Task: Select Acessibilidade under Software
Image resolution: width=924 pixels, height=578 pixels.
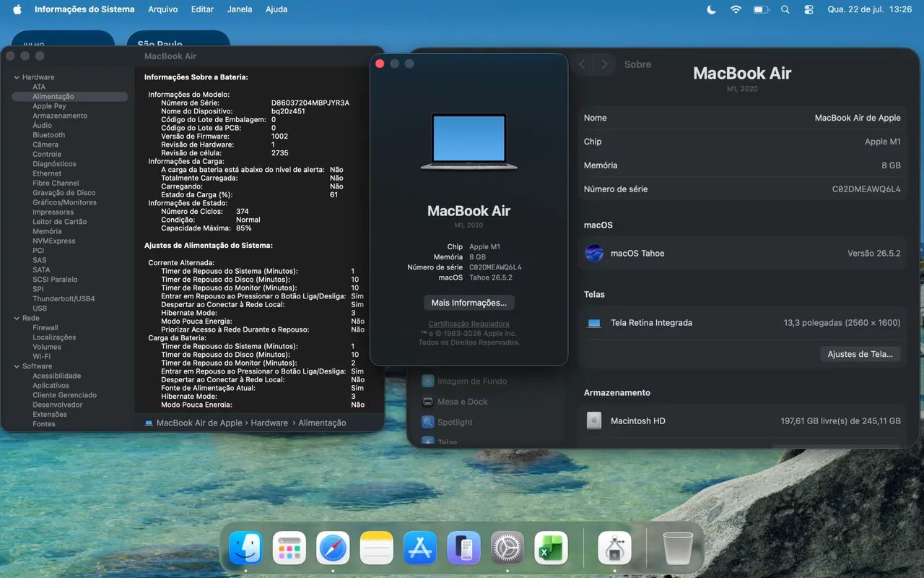Action: coord(56,376)
